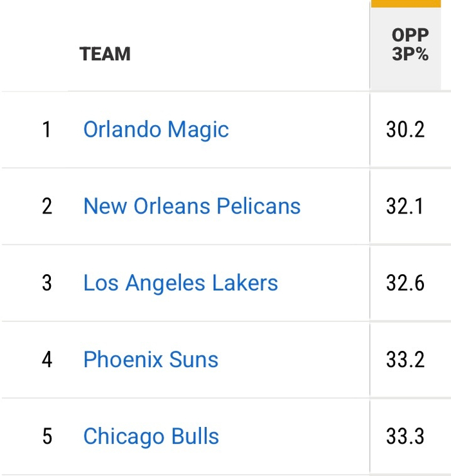Screen dimensions: 451x476
Task: Select the 32.1 value for the Pelicans
Action: pos(405,206)
